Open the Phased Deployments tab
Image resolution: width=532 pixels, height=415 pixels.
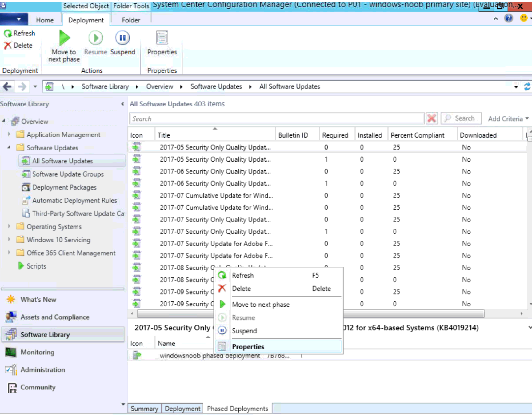pyautogui.click(x=237, y=409)
